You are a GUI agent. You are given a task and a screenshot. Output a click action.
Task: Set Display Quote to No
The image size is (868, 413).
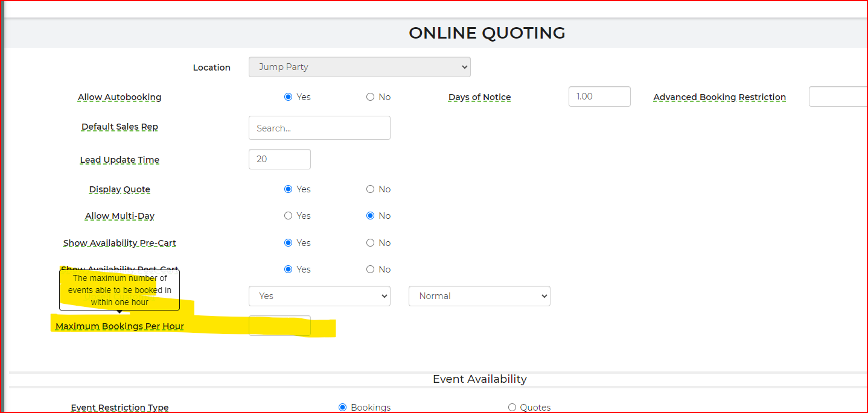[x=370, y=189]
